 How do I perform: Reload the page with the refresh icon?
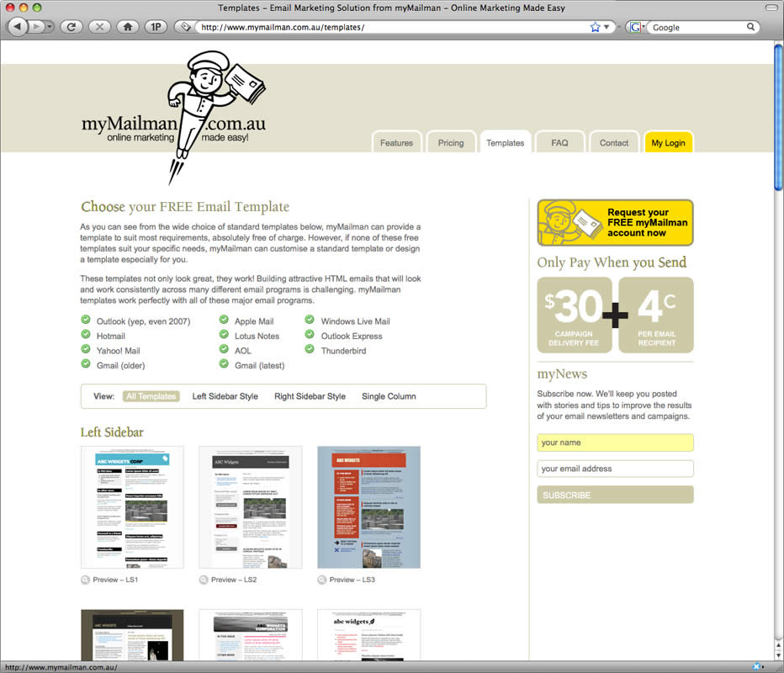point(71,27)
